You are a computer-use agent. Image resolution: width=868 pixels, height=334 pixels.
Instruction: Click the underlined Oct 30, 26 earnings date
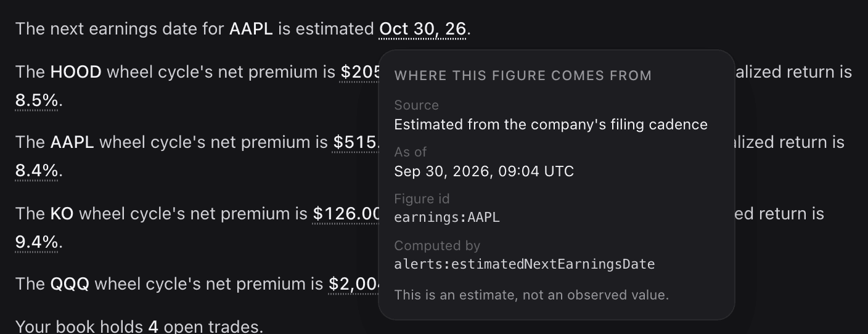pyautogui.click(x=423, y=29)
